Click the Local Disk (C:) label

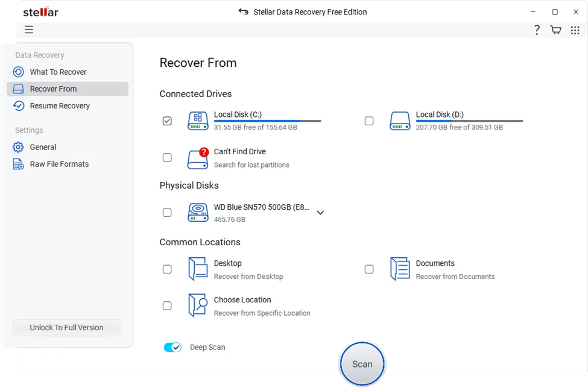(238, 114)
